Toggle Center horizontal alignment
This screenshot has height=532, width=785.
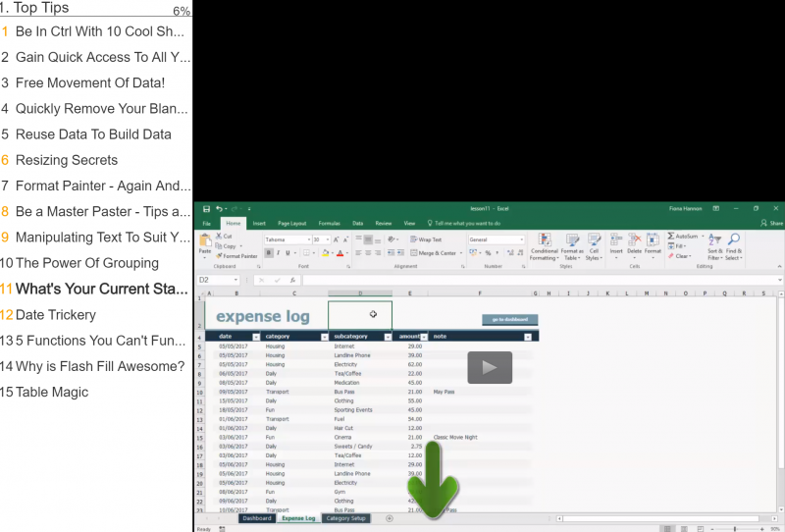pos(368,253)
